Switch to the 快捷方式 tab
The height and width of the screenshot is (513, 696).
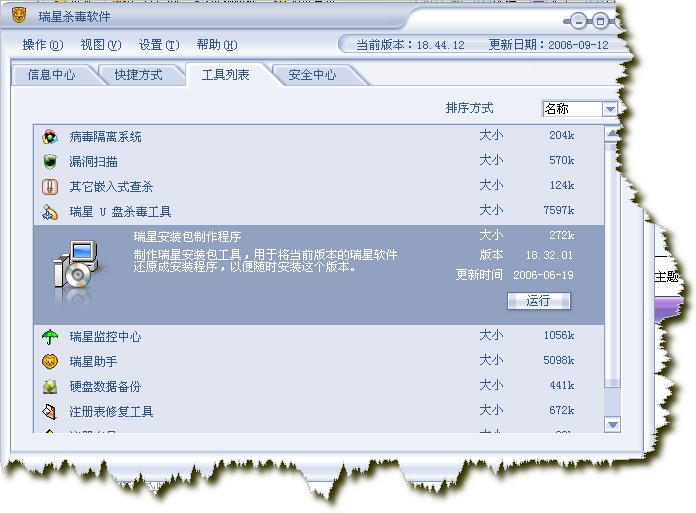[x=138, y=75]
